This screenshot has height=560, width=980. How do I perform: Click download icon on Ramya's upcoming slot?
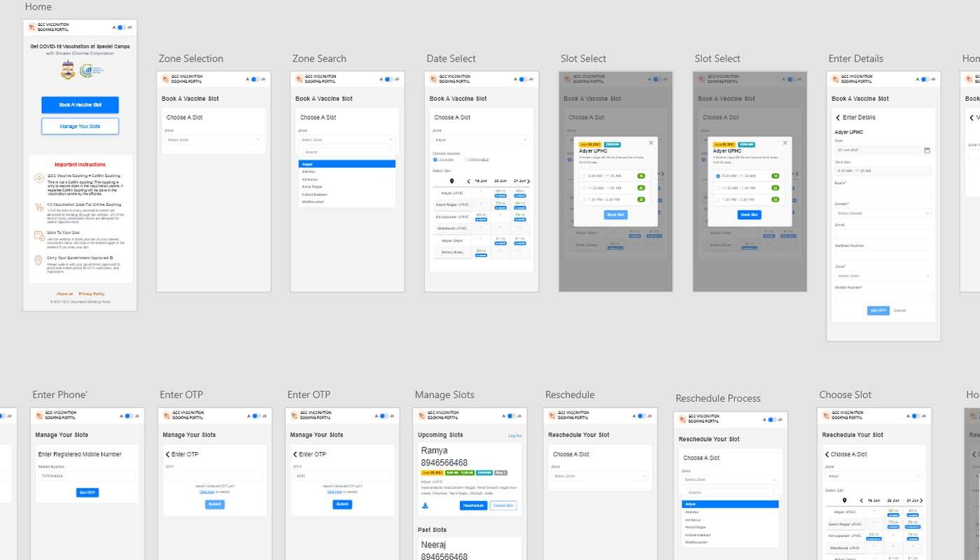coord(425,505)
